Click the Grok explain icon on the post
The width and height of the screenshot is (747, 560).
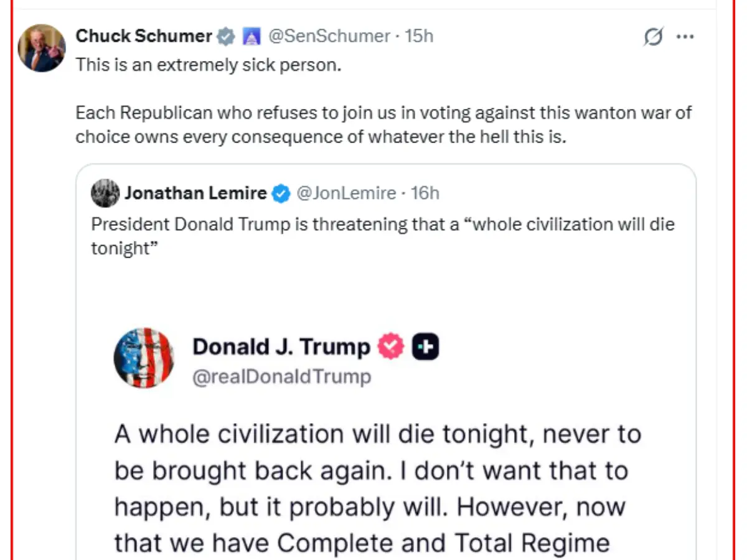(653, 37)
